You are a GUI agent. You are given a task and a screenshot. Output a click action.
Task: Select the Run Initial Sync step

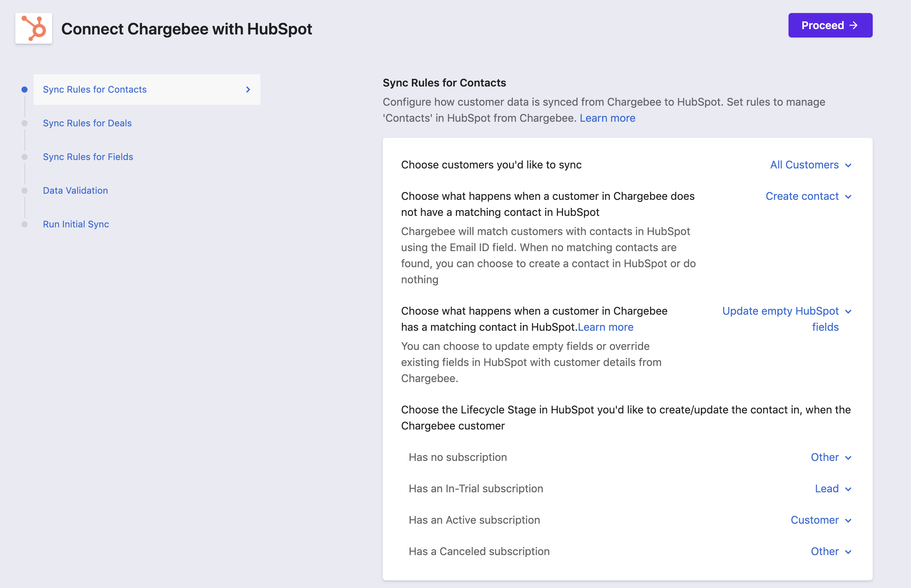pyautogui.click(x=76, y=224)
